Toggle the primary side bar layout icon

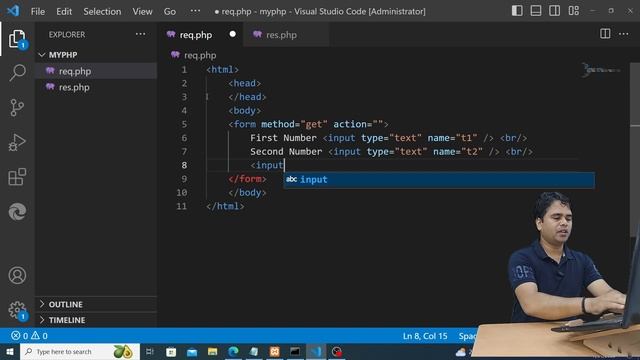[517, 11]
